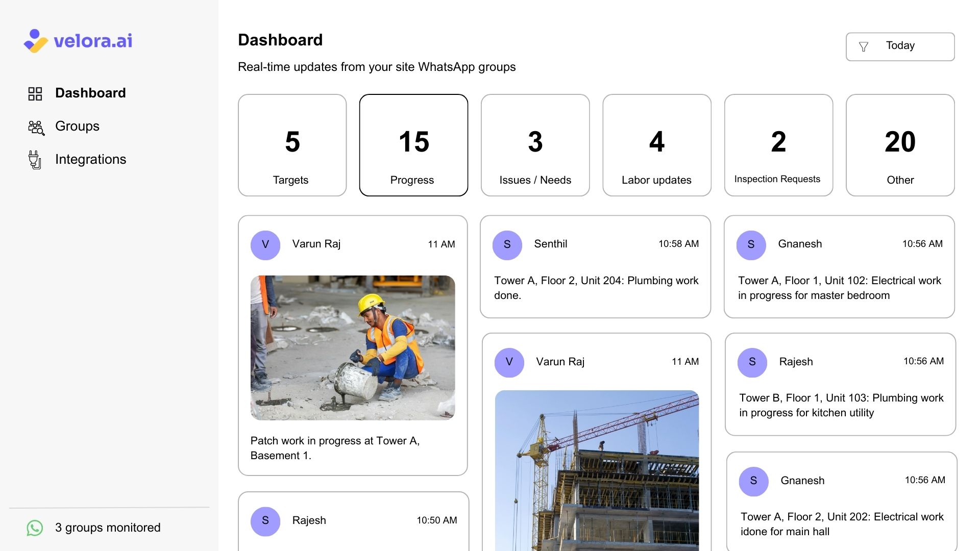Select the Other updates card

(x=900, y=145)
